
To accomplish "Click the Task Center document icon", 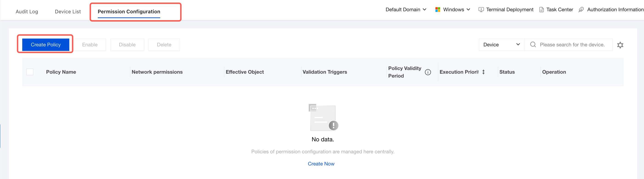I will 541,10.
